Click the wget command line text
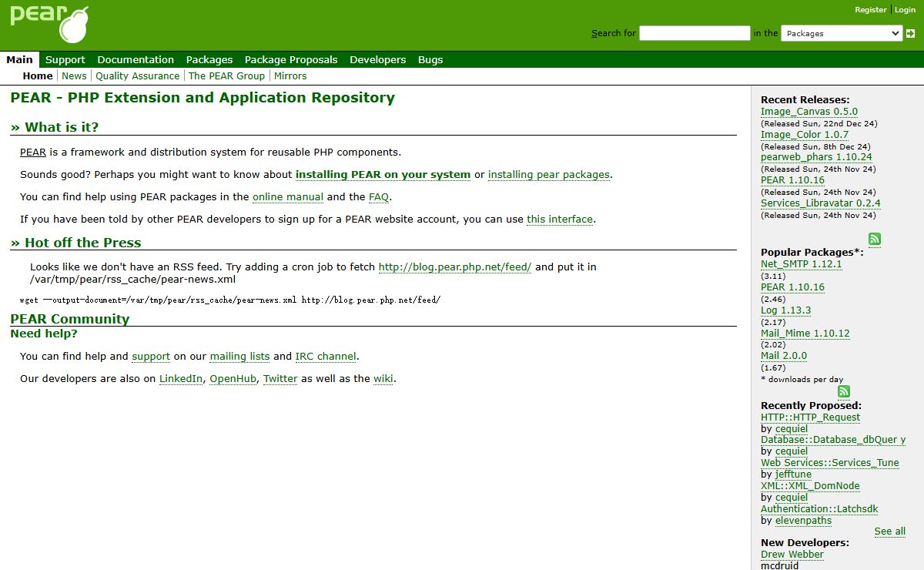924x570 pixels. click(230, 299)
